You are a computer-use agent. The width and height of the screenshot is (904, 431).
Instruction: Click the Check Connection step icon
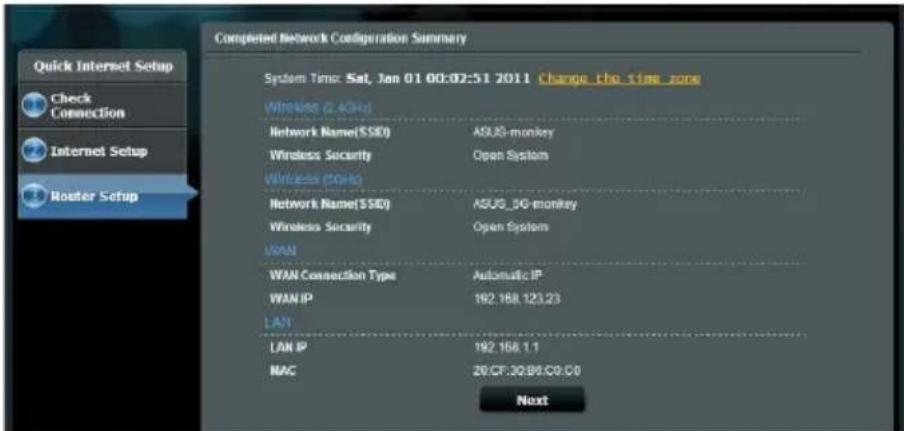point(35,106)
